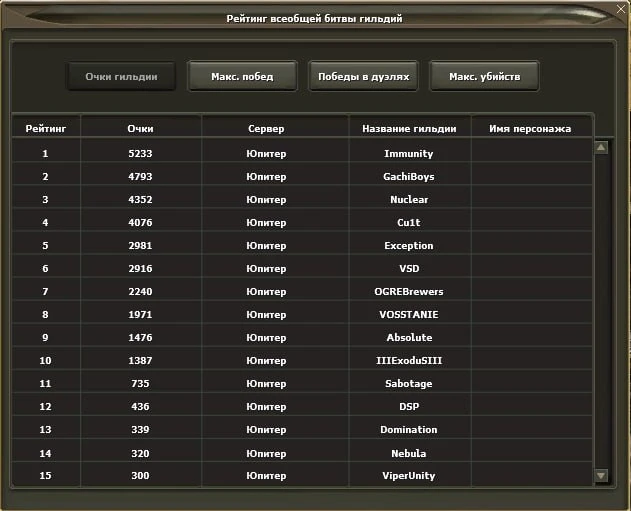Click rank number 10 in Рейтинг column

coord(45,360)
